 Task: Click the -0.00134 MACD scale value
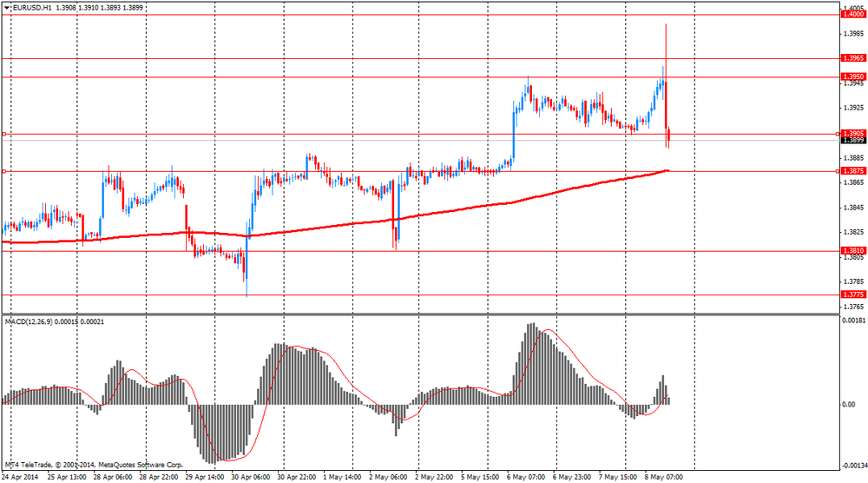point(853,465)
